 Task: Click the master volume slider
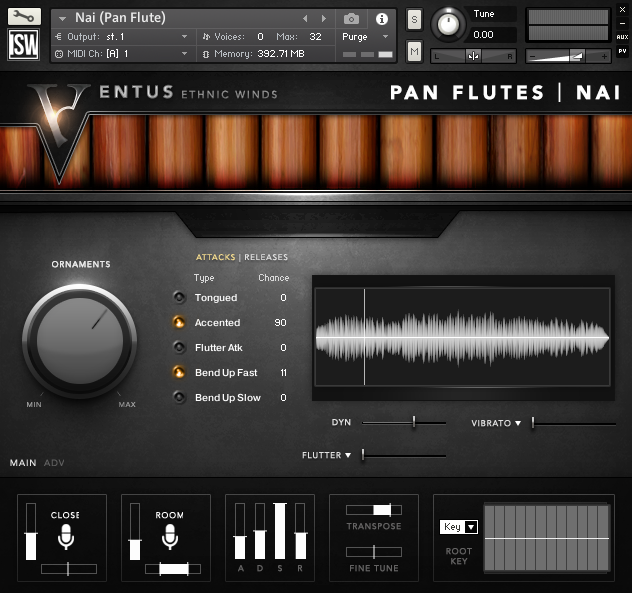(x=568, y=56)
